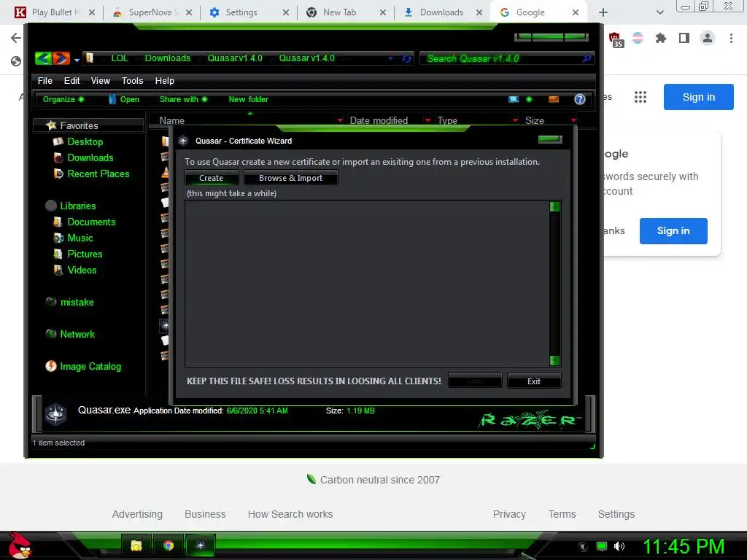This screenshot has width=747, height=560.
Task: Open the view options dropdown dot
Action: click(529, 99)
